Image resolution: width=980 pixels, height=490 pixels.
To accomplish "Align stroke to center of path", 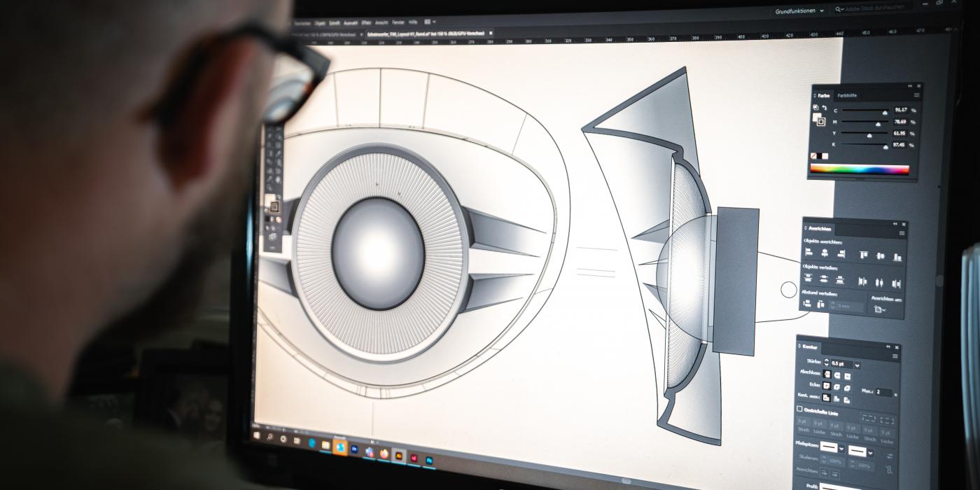I will 827,398.
